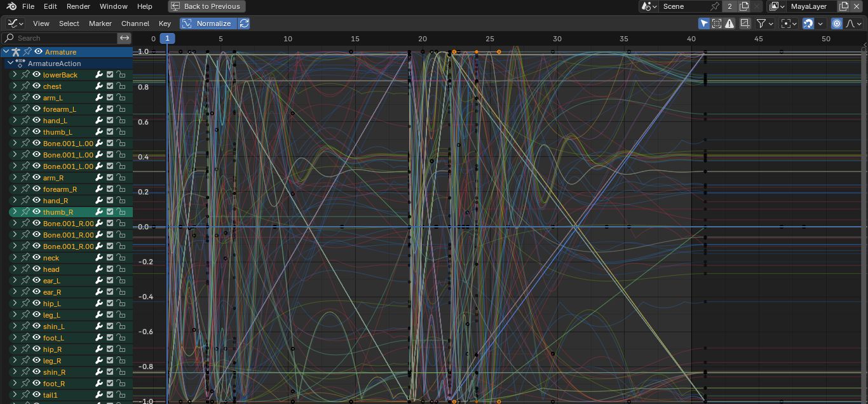
Task: Open the Key menu in graph editor
Action: 165,24
